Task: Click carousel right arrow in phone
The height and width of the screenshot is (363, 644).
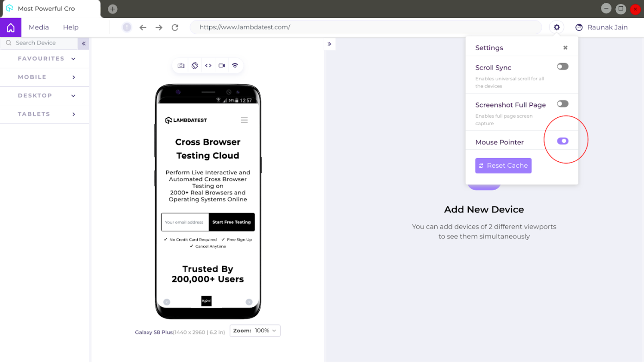Action: coord(249,302)
